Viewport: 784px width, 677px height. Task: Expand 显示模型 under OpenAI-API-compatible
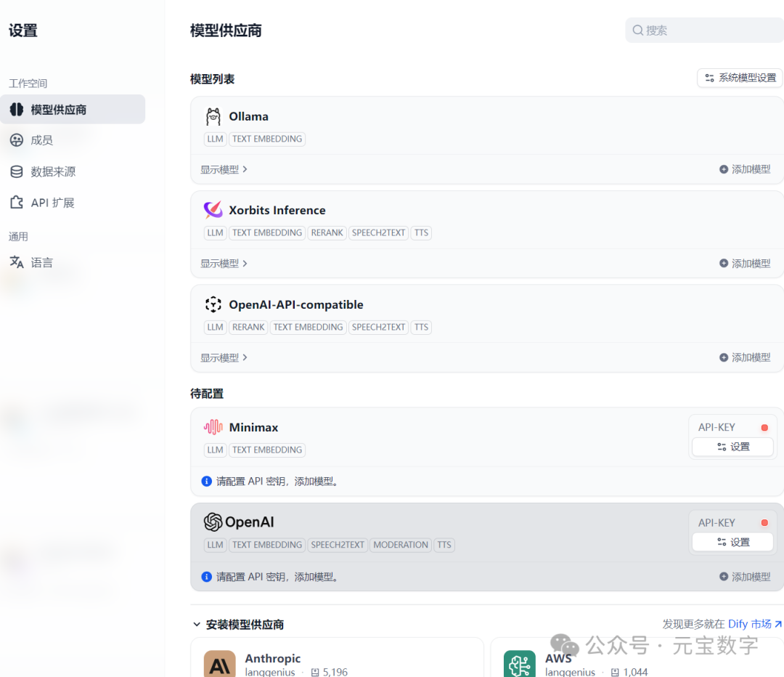click(x=224, y=357)
